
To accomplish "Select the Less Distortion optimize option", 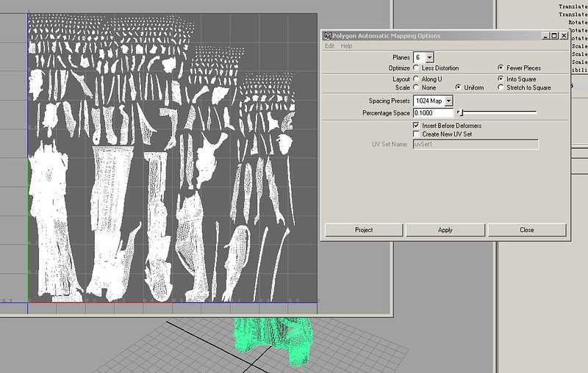I will [416, 68].
